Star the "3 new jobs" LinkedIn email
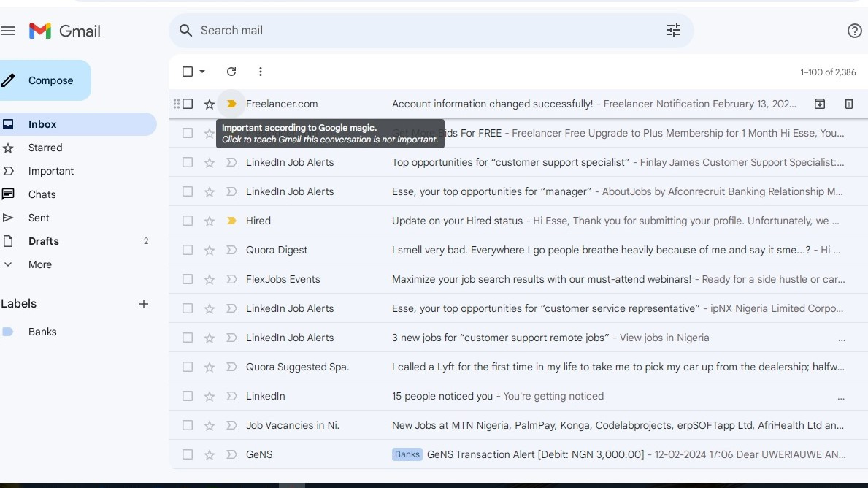This screenshot has width=868, height=488. [210, 338]
